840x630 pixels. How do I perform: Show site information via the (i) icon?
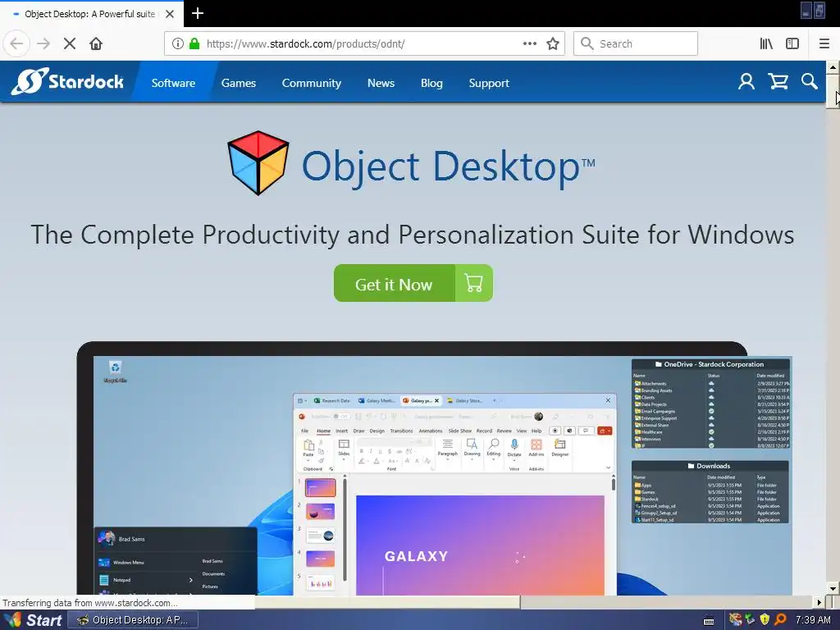(x=178, y=43)
